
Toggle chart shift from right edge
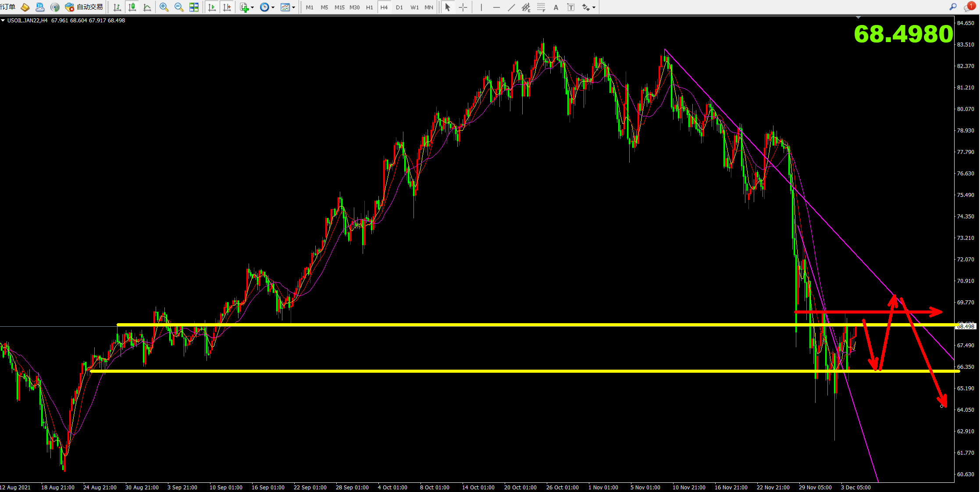[x=227, y=7]
